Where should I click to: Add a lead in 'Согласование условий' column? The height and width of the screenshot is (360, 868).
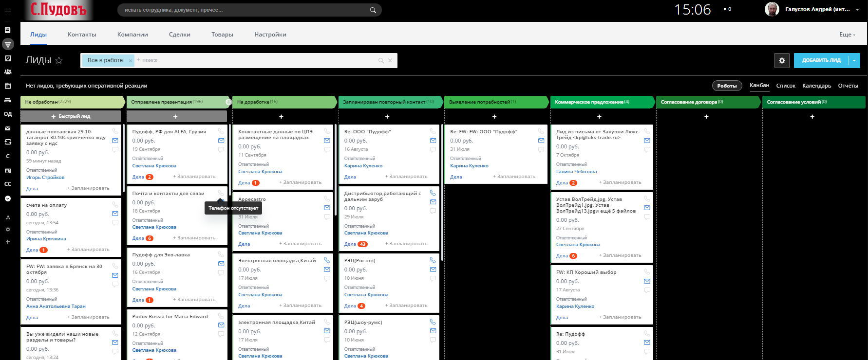pos(812,117)
